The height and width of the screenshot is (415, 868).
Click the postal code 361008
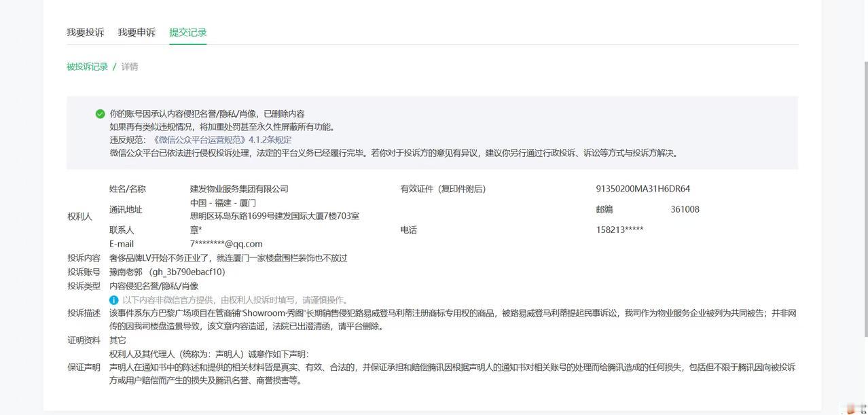click(x=685, y=209)
